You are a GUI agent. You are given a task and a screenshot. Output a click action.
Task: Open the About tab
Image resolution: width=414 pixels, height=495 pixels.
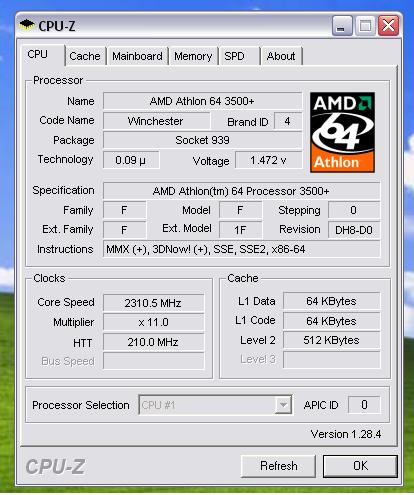(x=281, y=56)
